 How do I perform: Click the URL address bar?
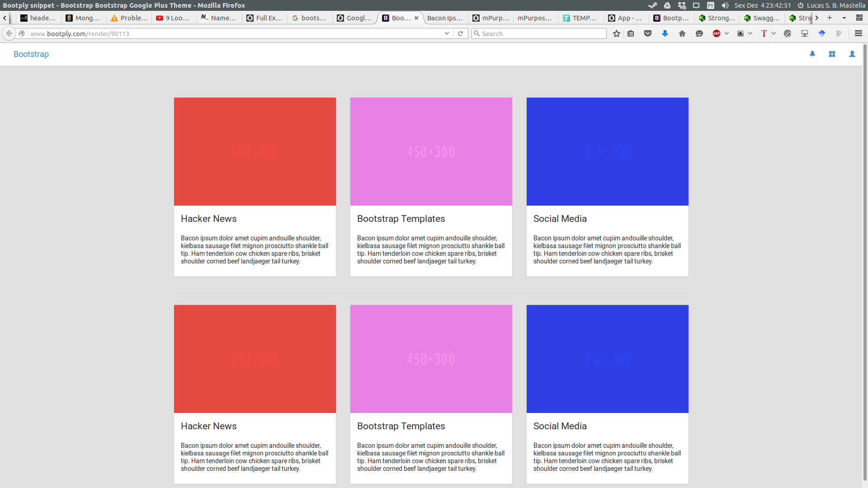(235, 33)
